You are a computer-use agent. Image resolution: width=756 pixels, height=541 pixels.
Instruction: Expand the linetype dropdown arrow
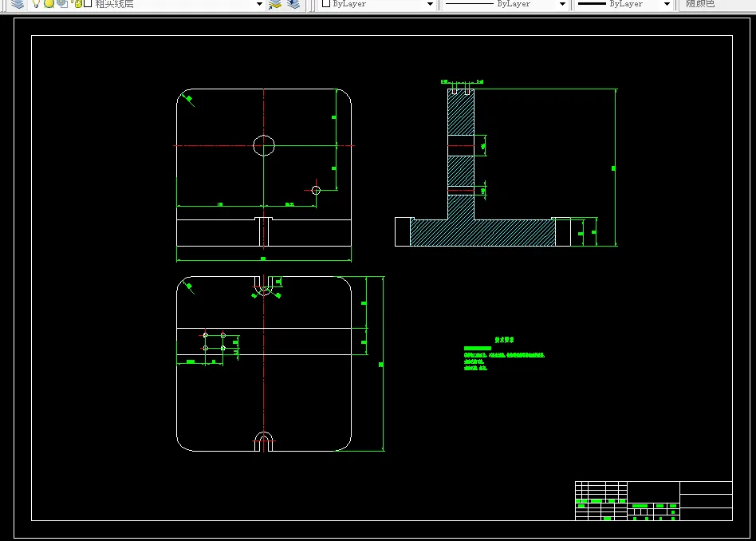[562, 4]
